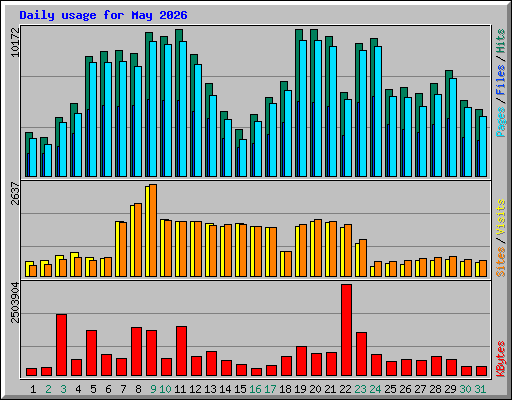Click day label 16 on the x-axis
This screenshot has height=400, width=512.
[255, 389]
